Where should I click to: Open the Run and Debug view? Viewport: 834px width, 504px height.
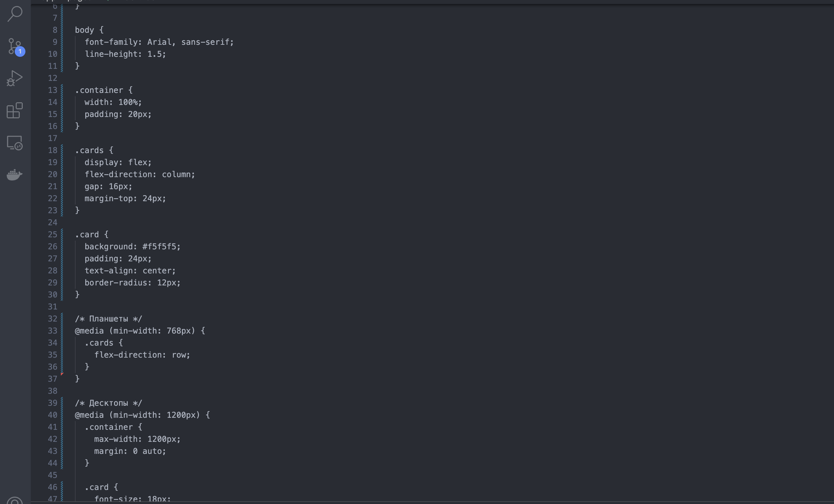15,79
